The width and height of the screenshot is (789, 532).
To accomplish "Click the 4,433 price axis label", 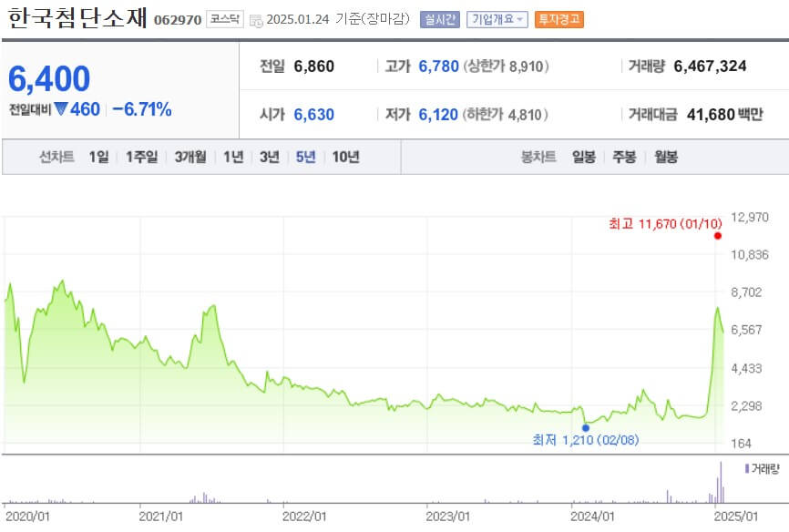I will pyautogui.click(x=746, y=368).
